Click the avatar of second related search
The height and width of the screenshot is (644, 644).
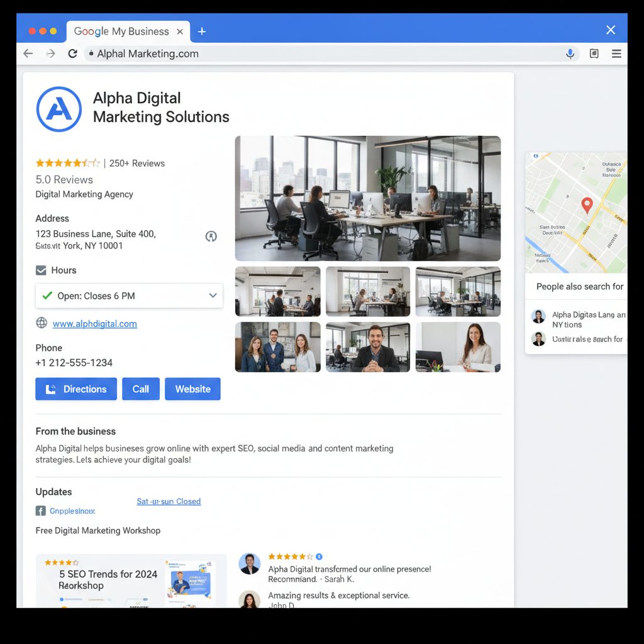[x=538, y=339]
